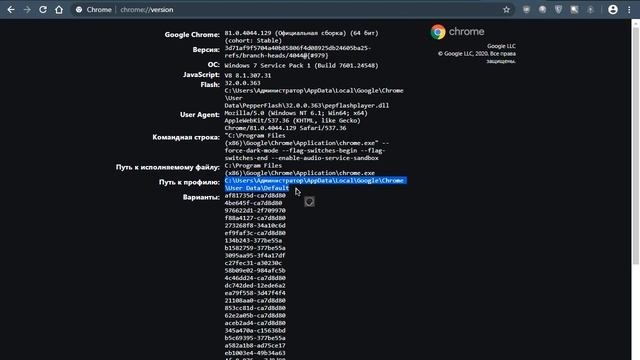Bookmark this page with the star icon
This screenshot has width=640, height=360.
506,9
